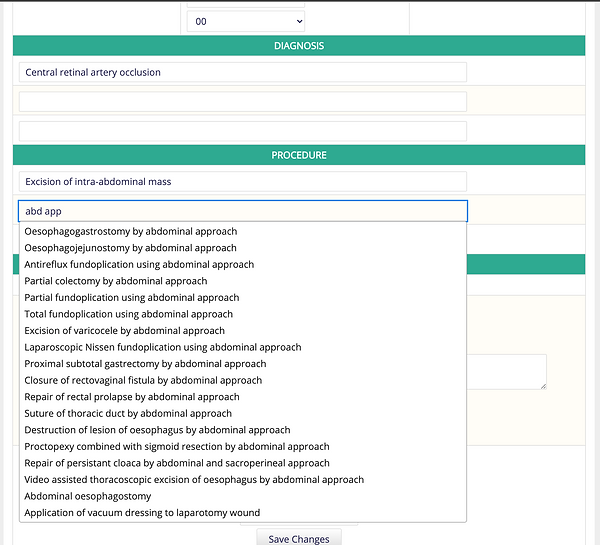
Task: Focus the third empty diagnosis field
Action: (x=243, y=131)
